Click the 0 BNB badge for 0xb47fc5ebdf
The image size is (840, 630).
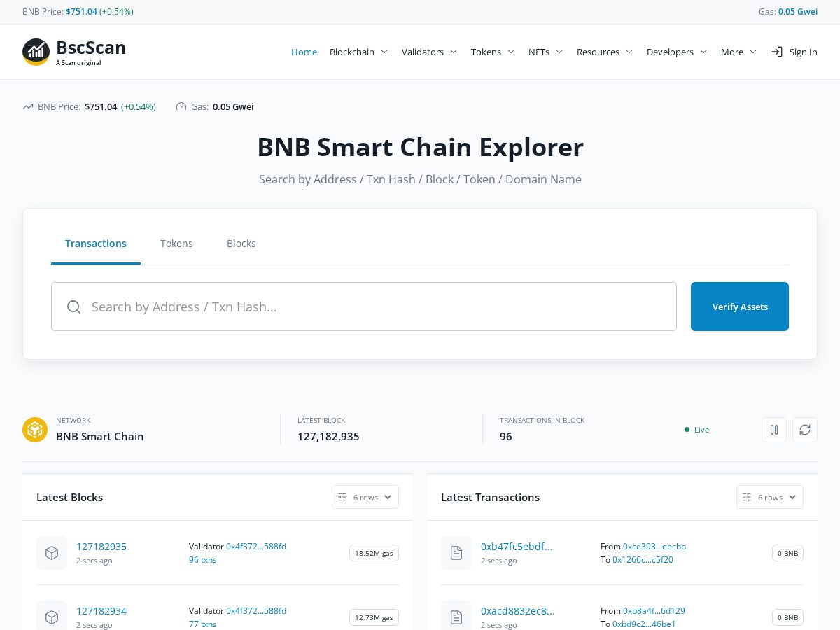(x=787, y=553)
